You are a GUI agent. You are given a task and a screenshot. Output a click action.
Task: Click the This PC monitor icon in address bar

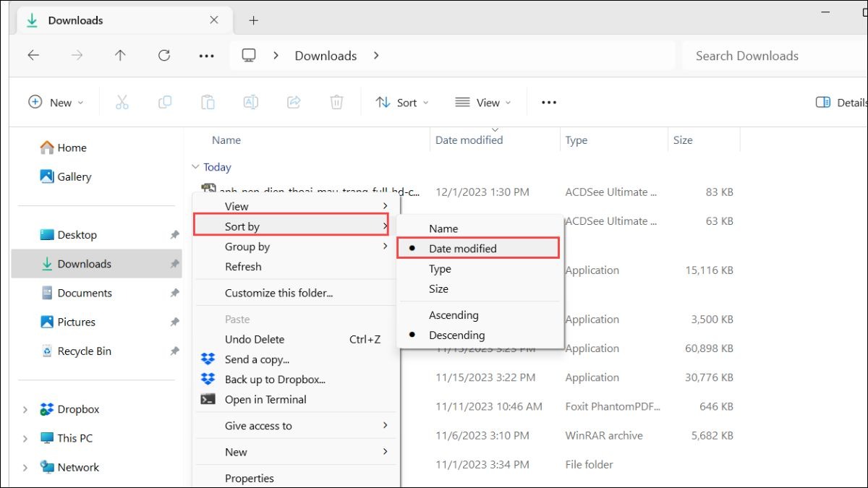249,56
